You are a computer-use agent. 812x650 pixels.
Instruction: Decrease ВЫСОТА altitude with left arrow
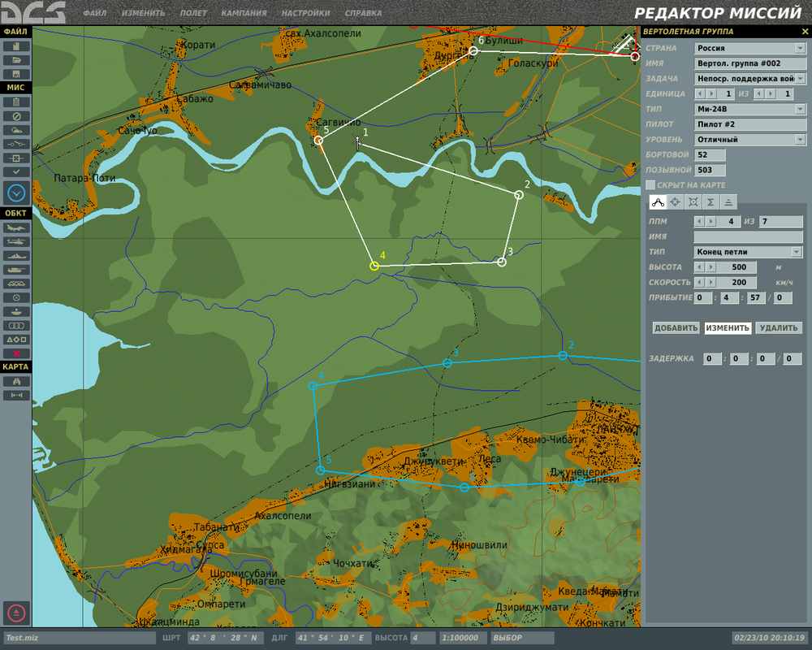[700, 267]
